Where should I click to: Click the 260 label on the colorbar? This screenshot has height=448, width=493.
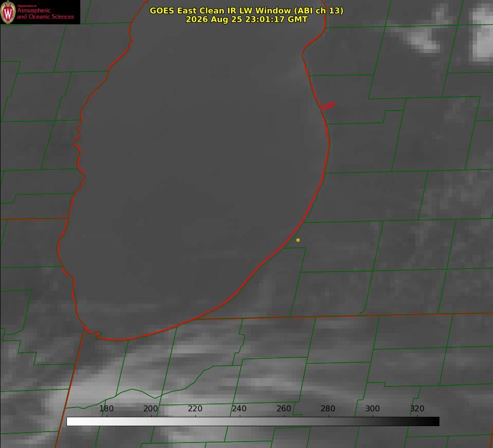tap(284, 408)
